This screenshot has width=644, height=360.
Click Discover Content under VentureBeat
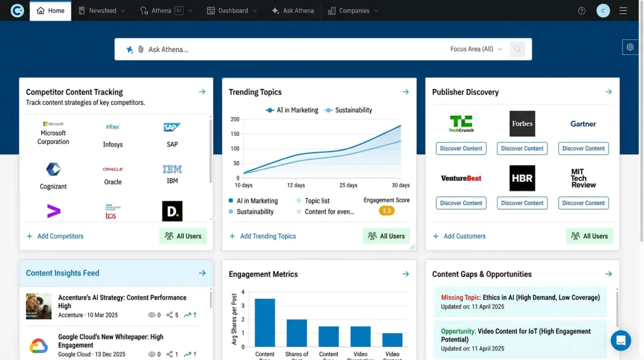461,203
